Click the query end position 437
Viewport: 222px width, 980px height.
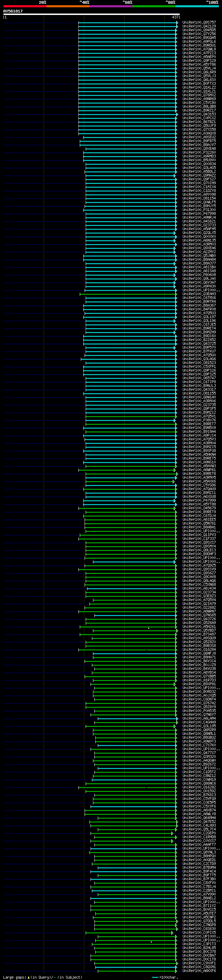[175, 17]
